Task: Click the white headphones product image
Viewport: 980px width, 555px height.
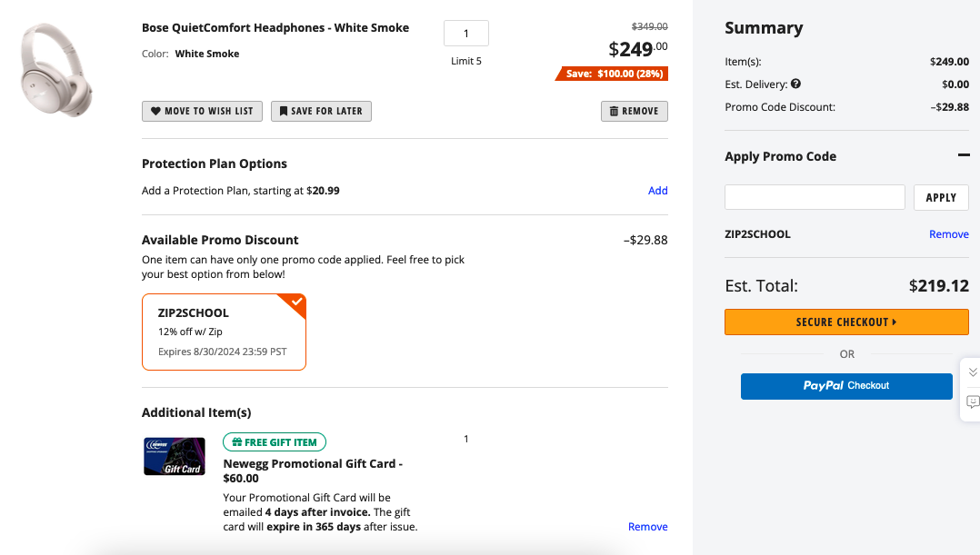Action: [57, 69]
